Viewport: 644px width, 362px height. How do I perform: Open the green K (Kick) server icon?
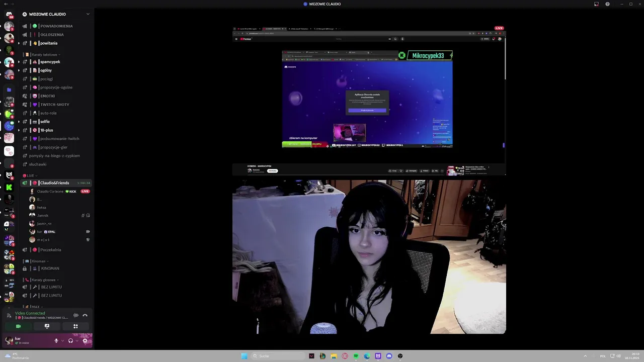click(x=9, y=187)
